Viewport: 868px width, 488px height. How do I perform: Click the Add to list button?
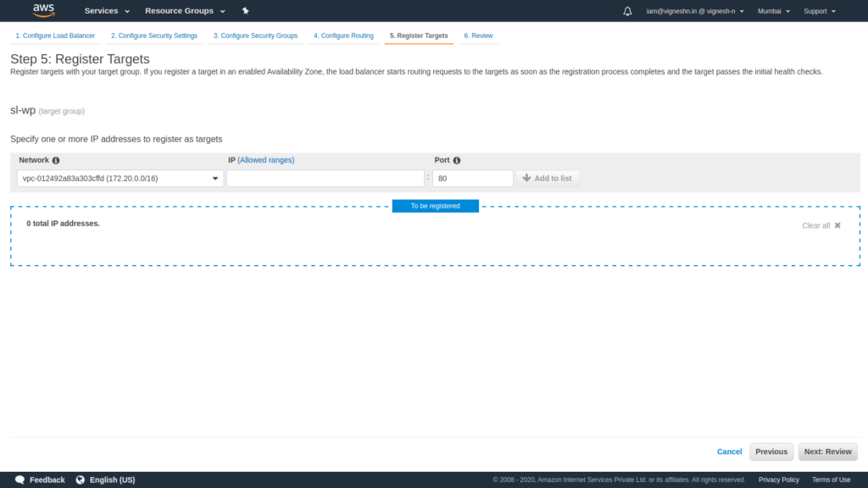(x=548, y=178)
